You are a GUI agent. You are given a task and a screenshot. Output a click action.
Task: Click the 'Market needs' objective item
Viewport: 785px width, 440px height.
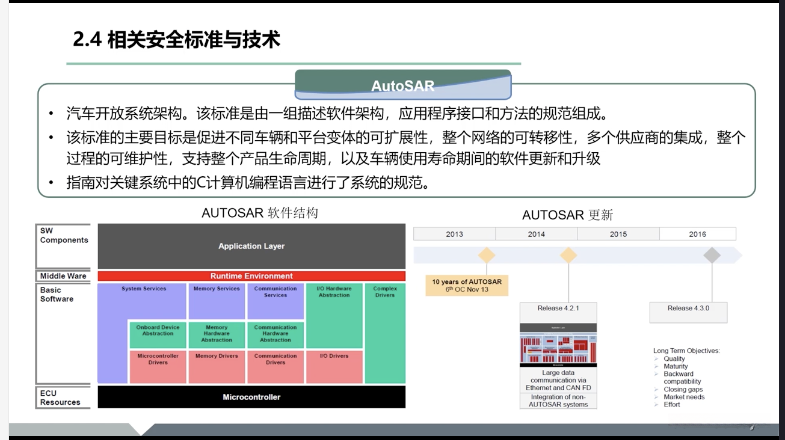coord(684,396)
